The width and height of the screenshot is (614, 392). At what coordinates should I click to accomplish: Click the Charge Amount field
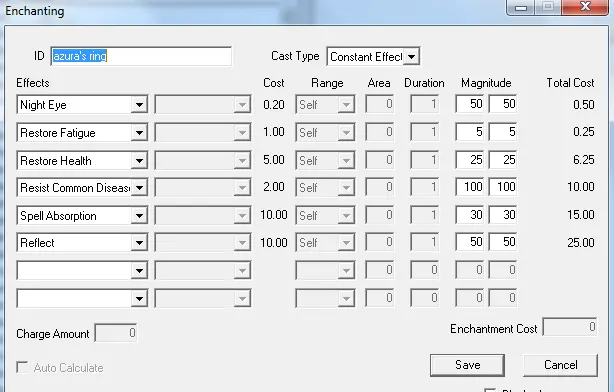click(116, 333)
